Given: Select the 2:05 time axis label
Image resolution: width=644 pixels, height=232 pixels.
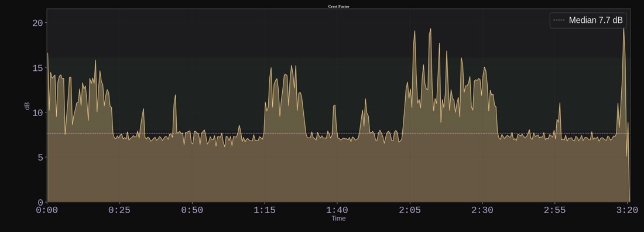Looking at the screenshot, I should (x=410, y=210).
